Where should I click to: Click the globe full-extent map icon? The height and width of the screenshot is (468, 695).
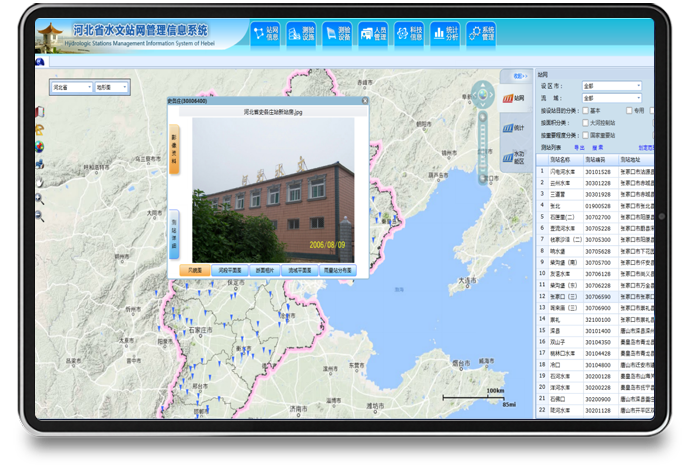[x=39, y=147]
